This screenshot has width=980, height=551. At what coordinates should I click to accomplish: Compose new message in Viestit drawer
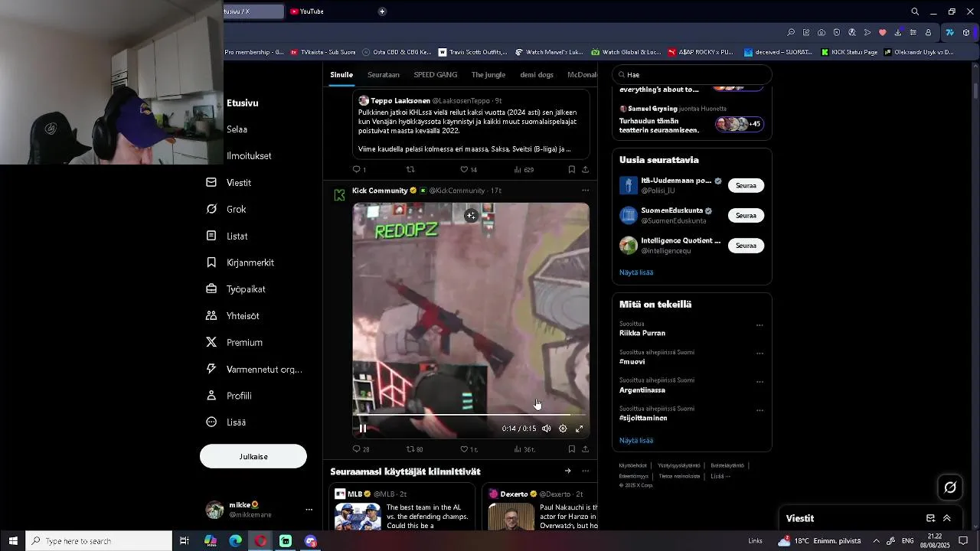point(930,518)
